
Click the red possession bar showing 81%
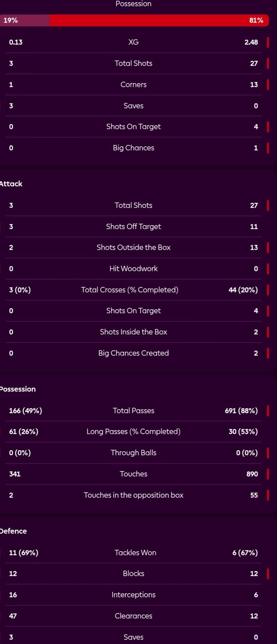pos(159,20)
